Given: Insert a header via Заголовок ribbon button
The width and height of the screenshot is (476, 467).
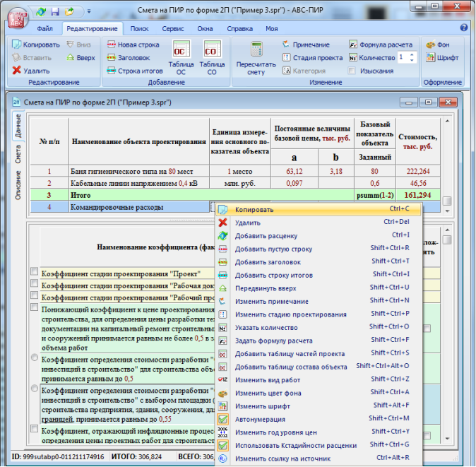Looking at the screenshot, I should click(x=129, y=58).
